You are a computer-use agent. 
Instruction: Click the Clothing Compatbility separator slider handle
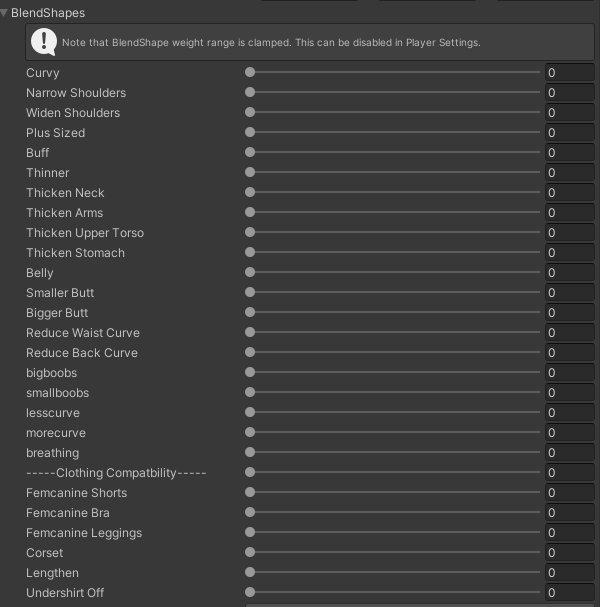tap(250, 472)
